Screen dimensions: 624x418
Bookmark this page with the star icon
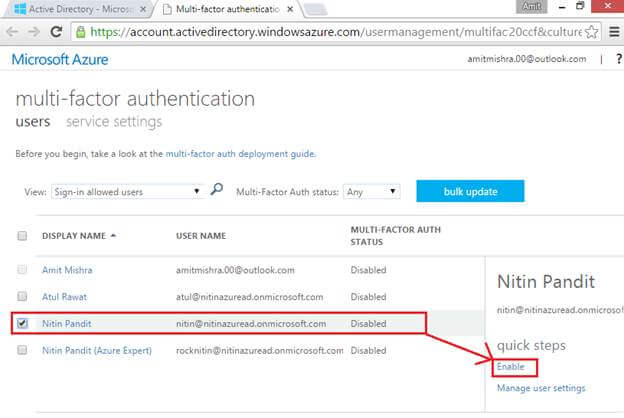(591, 32)
